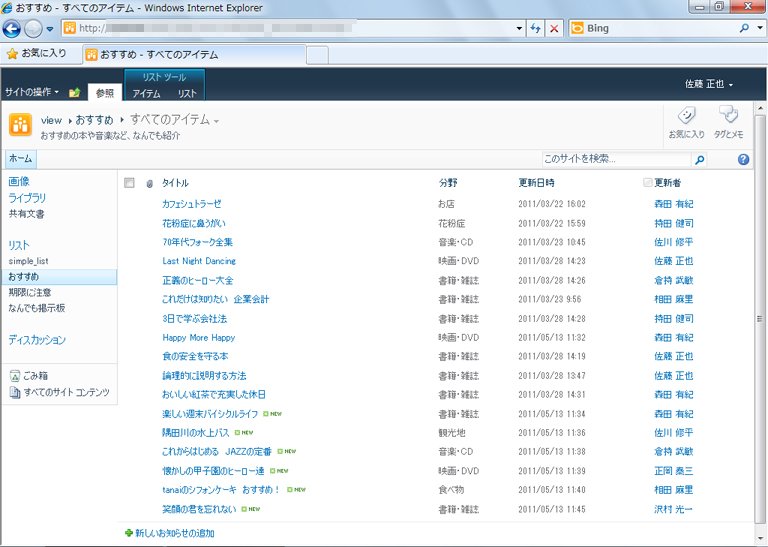The width and height of the screenshot is (768, 547).
Task: Toggle checkbox beside 更新者 header
Action: [x=648, y=183]
